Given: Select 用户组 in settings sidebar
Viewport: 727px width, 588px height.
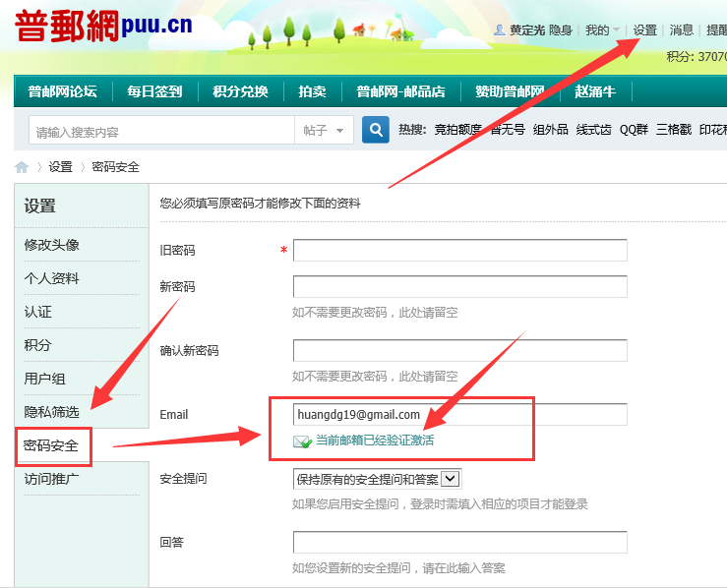Looking at the screenshot, I should tap(44, 379).
